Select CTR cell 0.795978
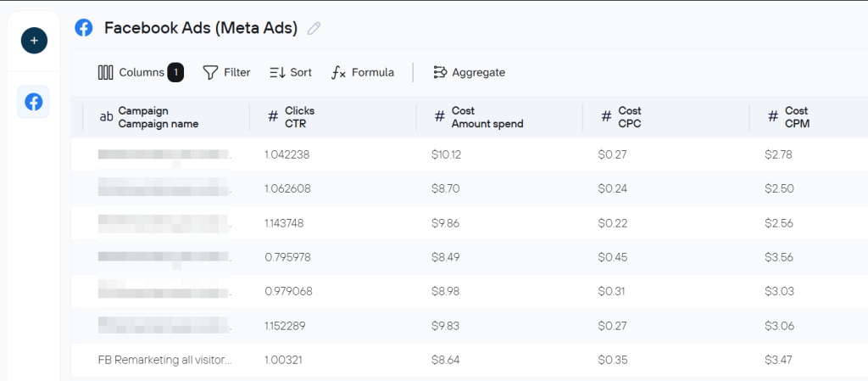 pos(287,257)
